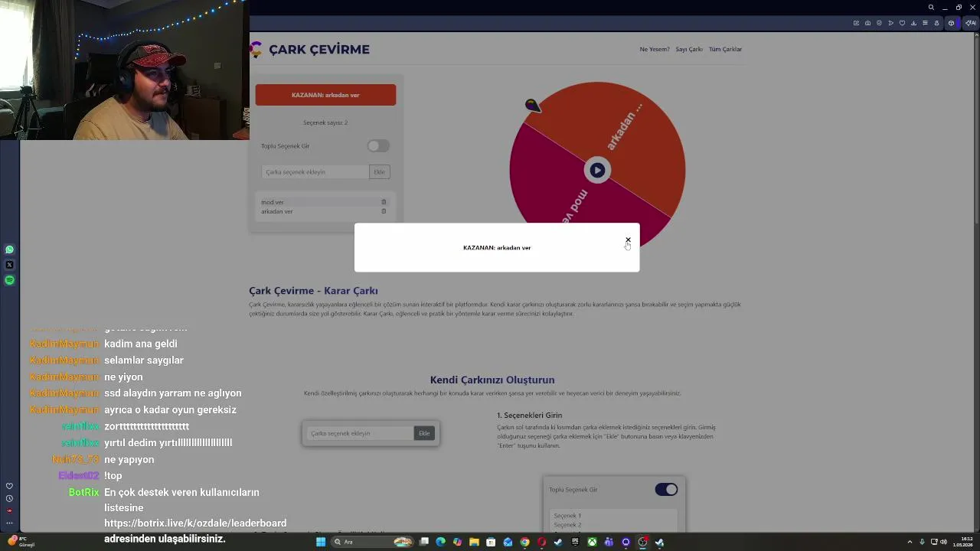Open downloads from the browser toolbar
980x551 pixels.
click(x=913, y=23)
